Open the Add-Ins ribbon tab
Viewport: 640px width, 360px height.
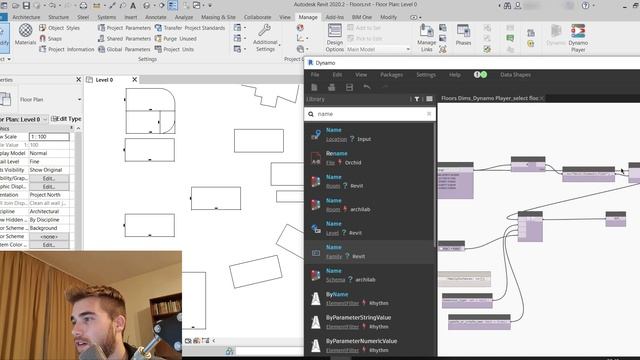pyautogui.click(x=334, y=17)
